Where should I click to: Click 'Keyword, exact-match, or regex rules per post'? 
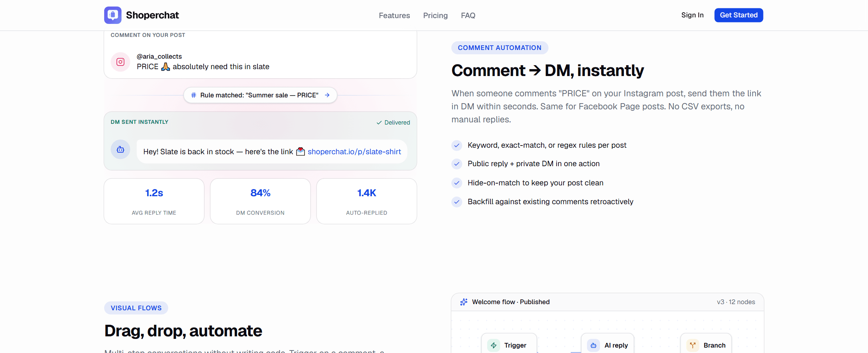(547, 145)
